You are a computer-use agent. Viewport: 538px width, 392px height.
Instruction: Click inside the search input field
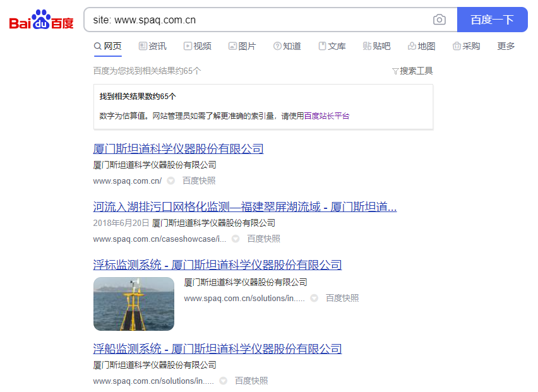[253, 20]
